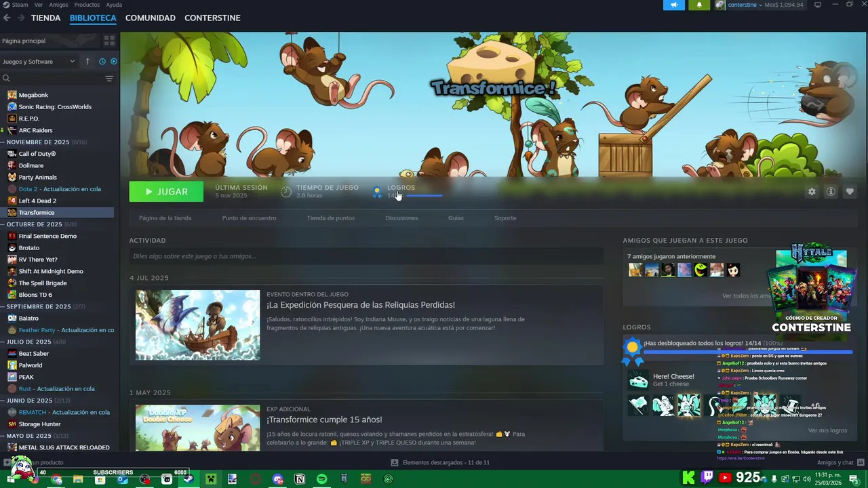Toggle ready-to-play filter icon
This screenshot has width=868, height=488.
point(113,62)
